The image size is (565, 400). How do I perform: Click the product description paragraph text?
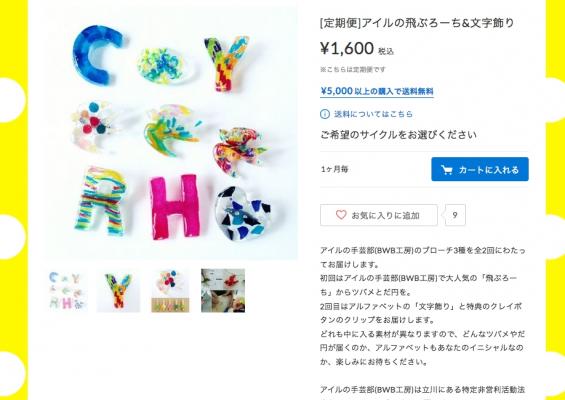click(x=422, y=306)
